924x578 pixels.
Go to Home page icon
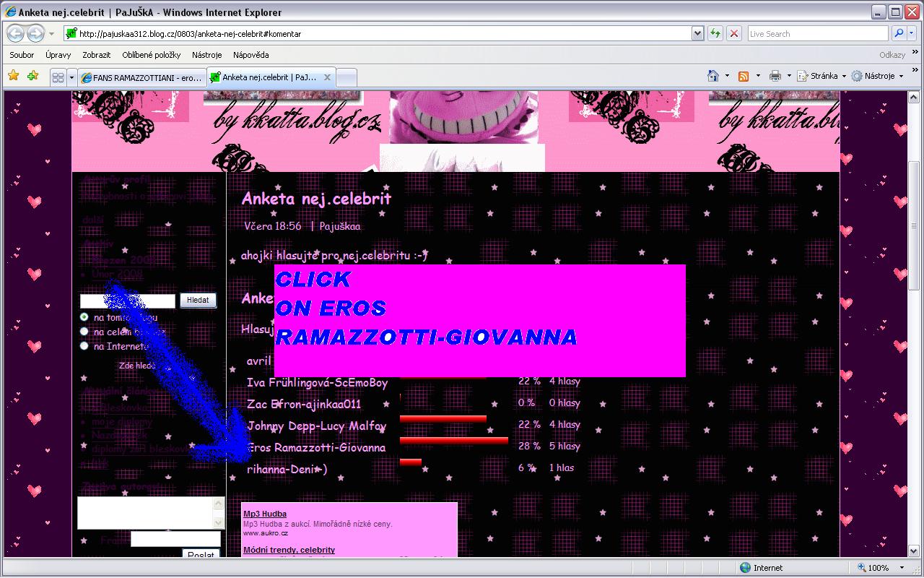pos(713,76)
